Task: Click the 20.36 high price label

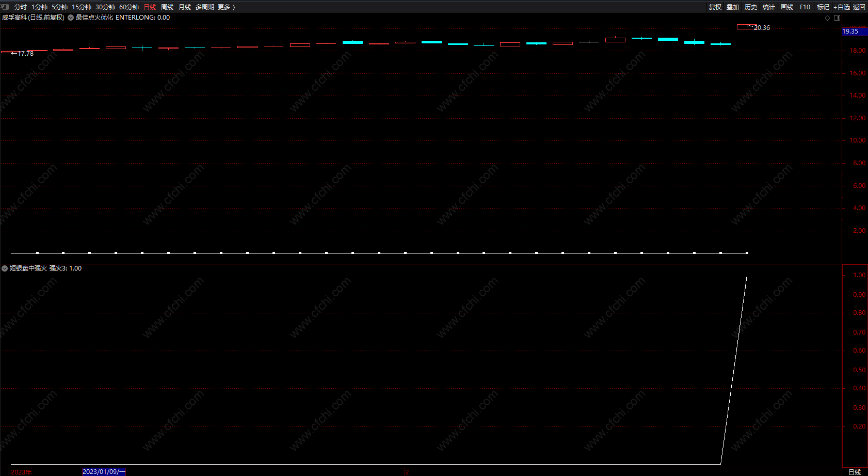Action: [762, 28]
